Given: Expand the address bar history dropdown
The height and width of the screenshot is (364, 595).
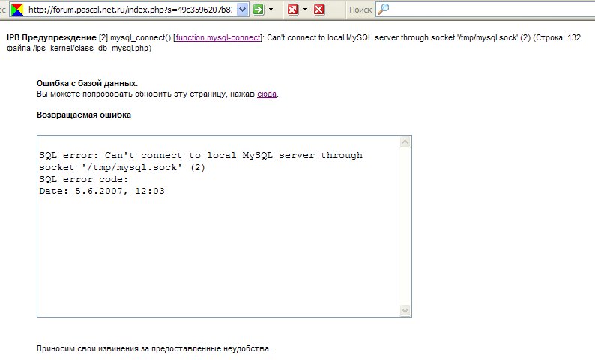Looking at the screenshot, I should pos(243,10).
